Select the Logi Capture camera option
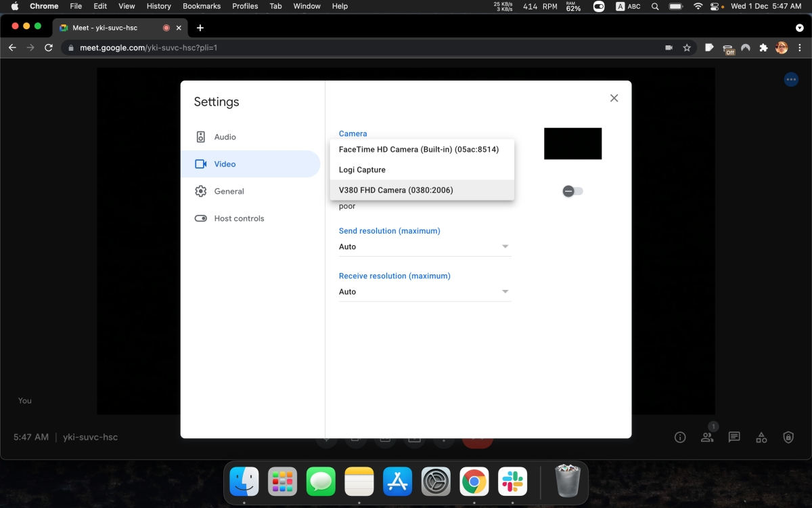Viewport: 812px width, 508px height. pyautogui.click(x=422, y=170)
